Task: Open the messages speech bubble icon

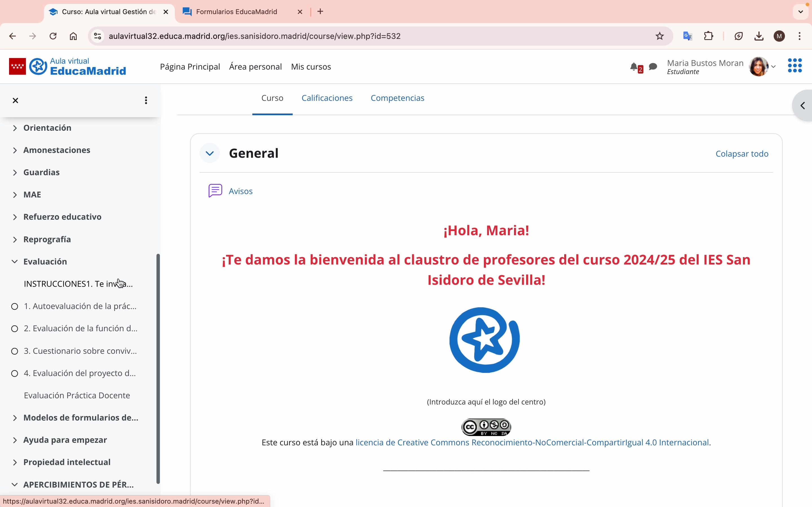Action: click(653, 67)
